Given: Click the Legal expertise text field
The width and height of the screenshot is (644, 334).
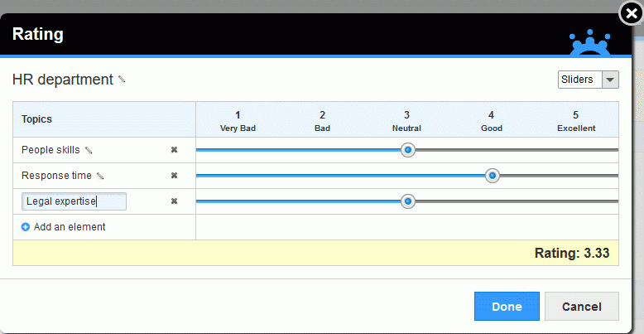Looking at the screenshot, I should coord(74,201).
